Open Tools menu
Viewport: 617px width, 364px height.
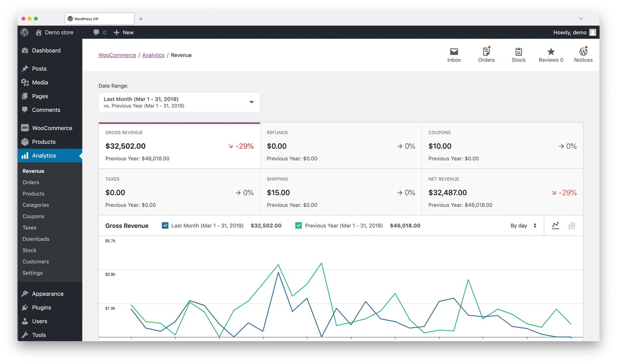pos(50,335)
